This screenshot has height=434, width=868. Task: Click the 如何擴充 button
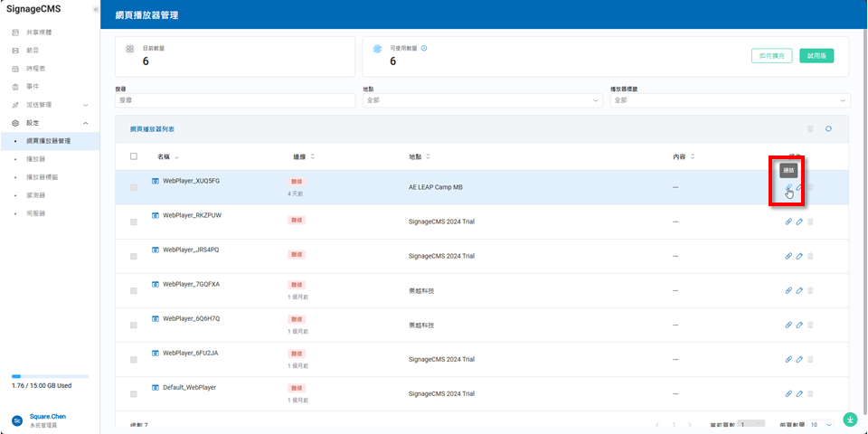[771, 56]
